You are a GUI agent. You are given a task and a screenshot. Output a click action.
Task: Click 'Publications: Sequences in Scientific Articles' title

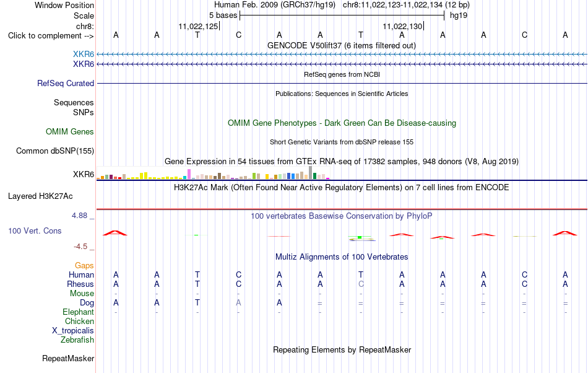click(342, 94)
